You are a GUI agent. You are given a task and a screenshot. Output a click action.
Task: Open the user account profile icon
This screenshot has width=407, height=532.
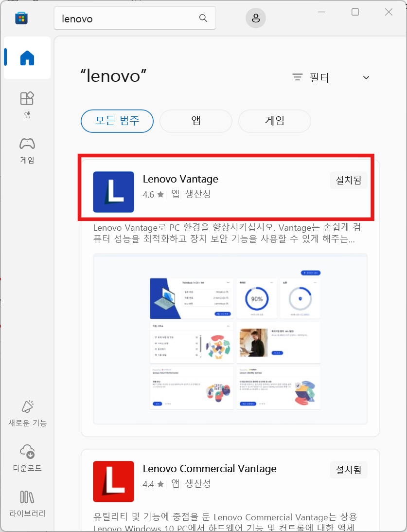[x=255, y=18]
